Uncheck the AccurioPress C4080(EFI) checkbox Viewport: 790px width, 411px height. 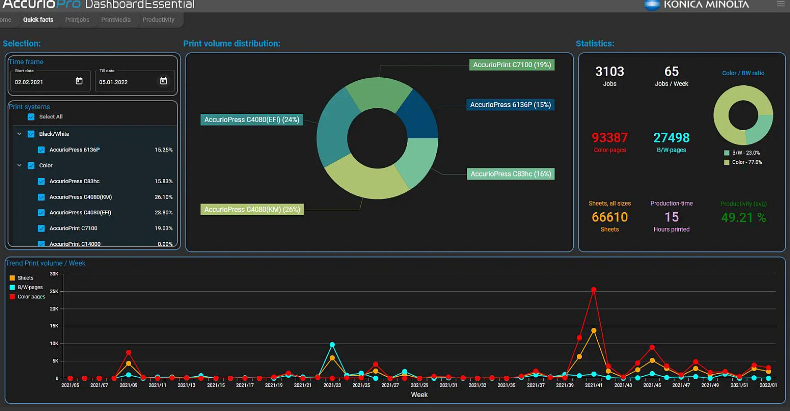tap(41, 213)
